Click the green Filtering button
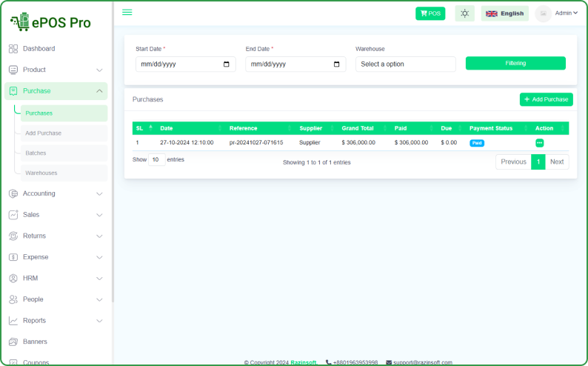This screenshot has height=366, width=588. [x=515, y=64]
